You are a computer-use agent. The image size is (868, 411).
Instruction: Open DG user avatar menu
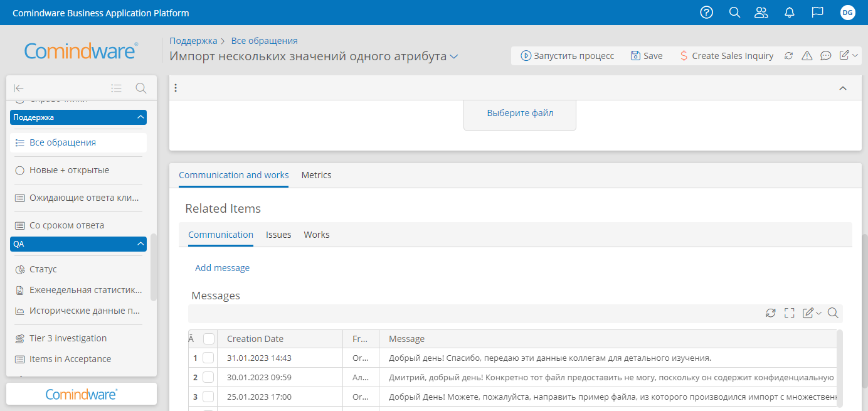[848, 13]
